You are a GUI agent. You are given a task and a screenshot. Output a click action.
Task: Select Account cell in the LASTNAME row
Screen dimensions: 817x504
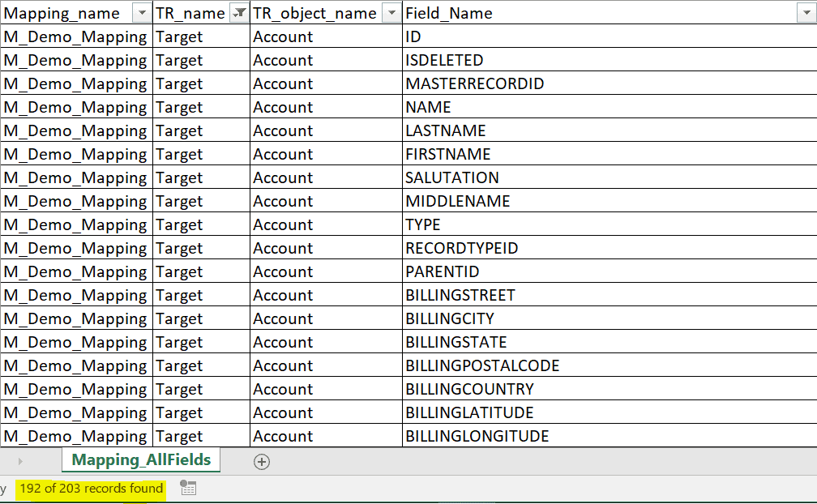tap(326, 130)
